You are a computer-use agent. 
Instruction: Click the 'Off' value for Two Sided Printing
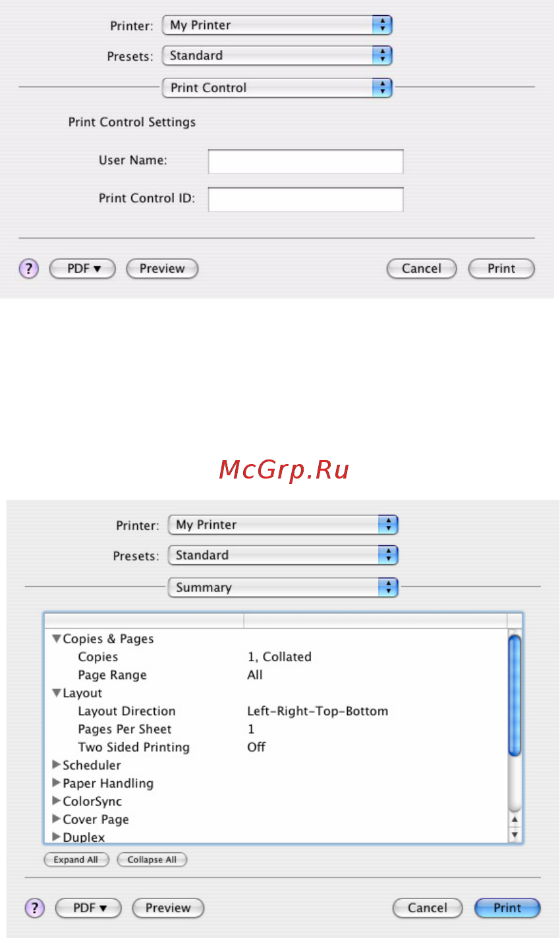pyautogui.click(x=256, y=747)
